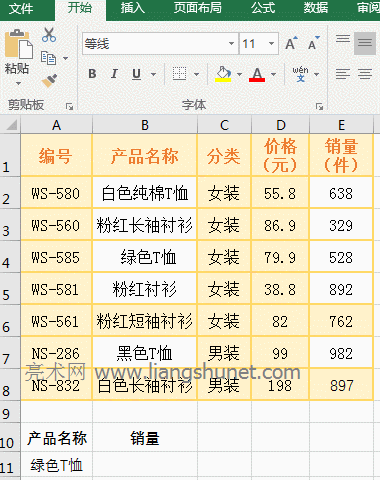
Task: Click the Paste clipboard icon
Action: click(x=18, y=44)
